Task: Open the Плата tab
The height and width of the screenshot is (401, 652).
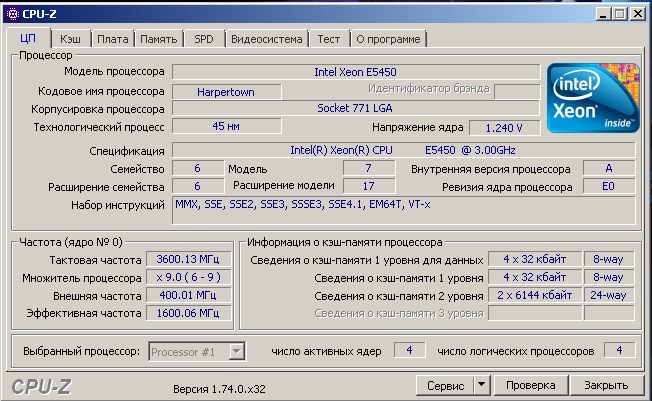Action: [113, 39]
